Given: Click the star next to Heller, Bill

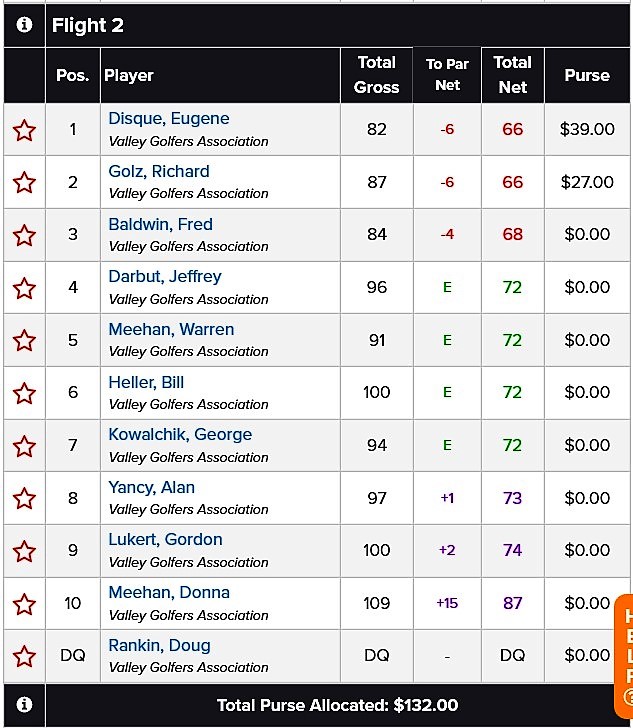Looking at the screenshot, I should [24, 393].
